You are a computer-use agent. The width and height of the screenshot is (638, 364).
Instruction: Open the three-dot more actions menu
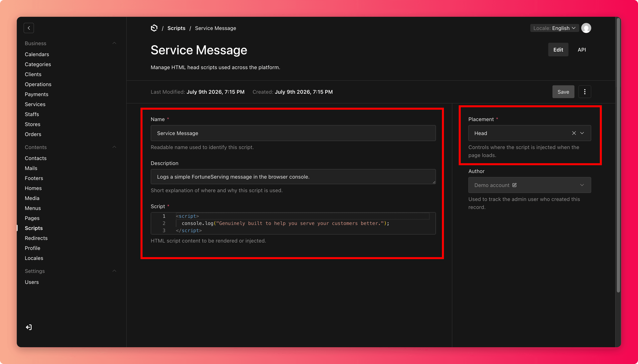coord(584,92)
